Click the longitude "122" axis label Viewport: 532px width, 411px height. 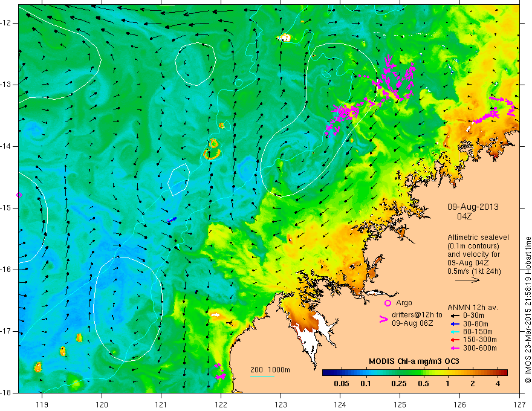pos(221,404)
